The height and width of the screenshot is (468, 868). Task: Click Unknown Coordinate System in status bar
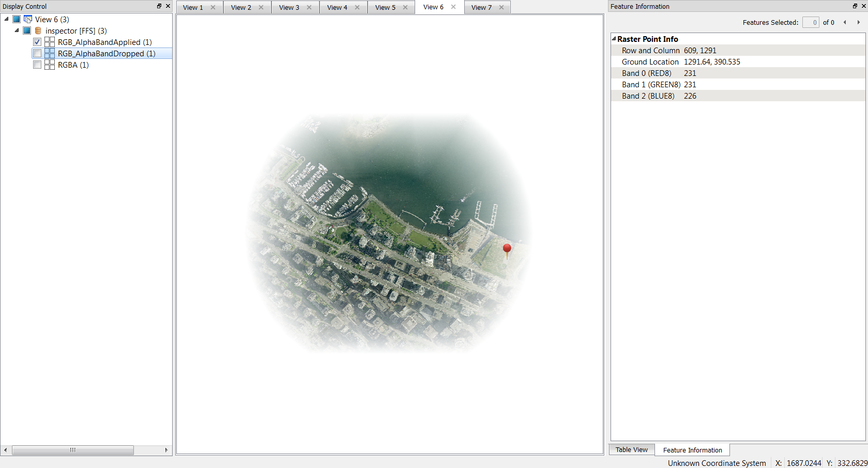tap(717, 463)
